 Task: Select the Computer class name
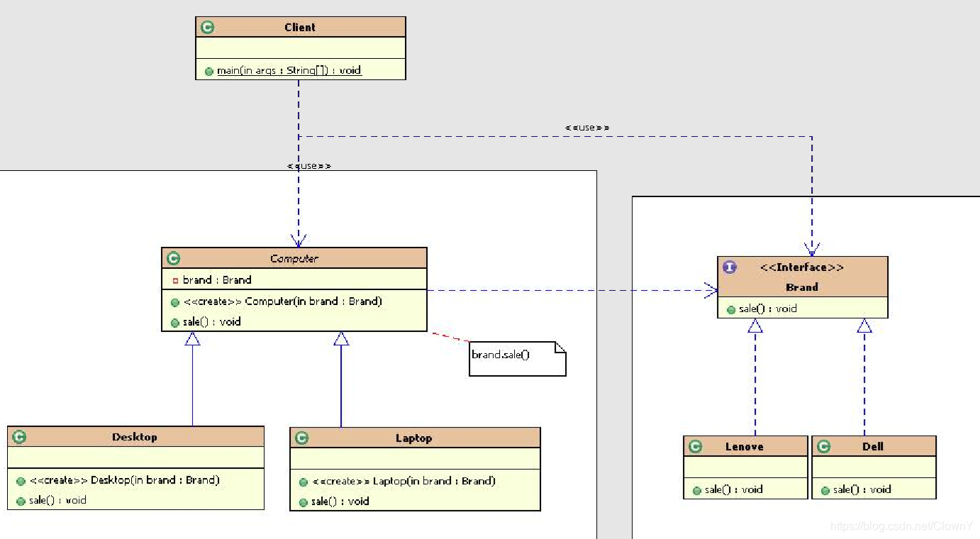294,259
